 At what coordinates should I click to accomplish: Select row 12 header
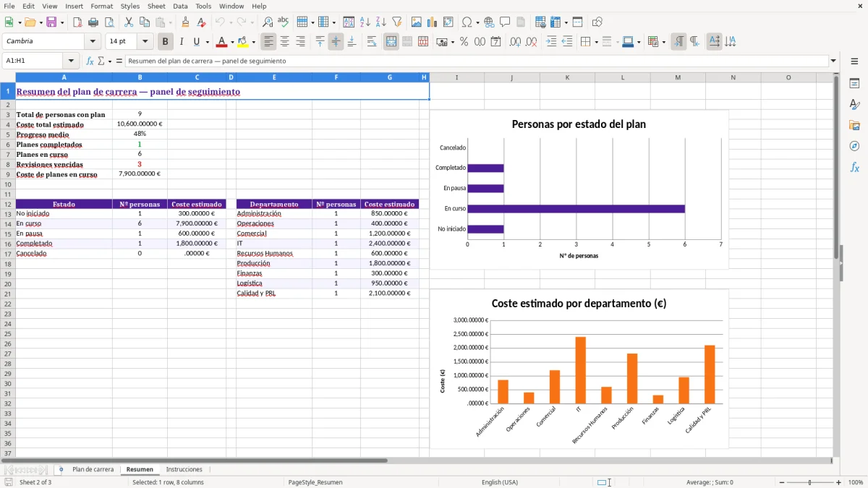point(7,205)
